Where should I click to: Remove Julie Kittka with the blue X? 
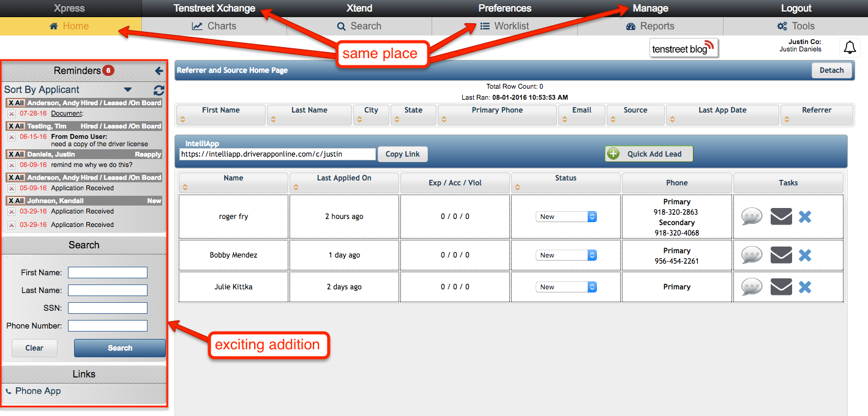805,287
